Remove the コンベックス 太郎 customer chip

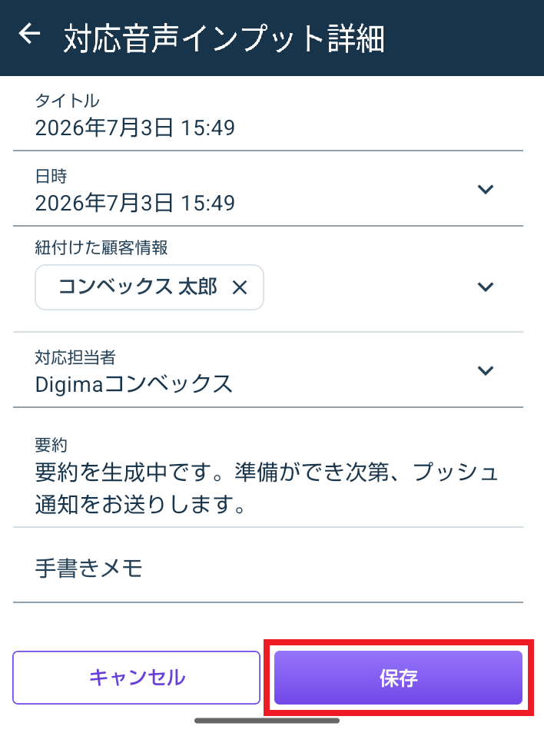[x=240, y=288]
